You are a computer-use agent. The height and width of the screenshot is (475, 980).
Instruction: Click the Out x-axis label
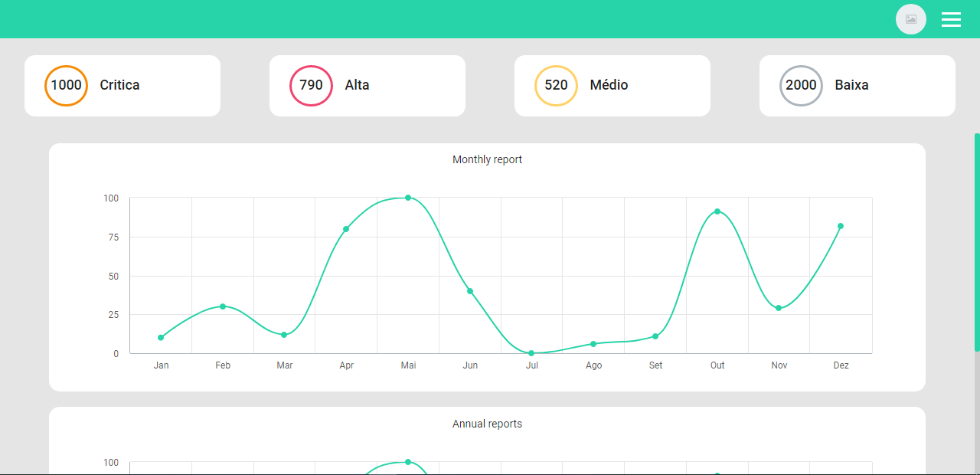pos(717,365)
